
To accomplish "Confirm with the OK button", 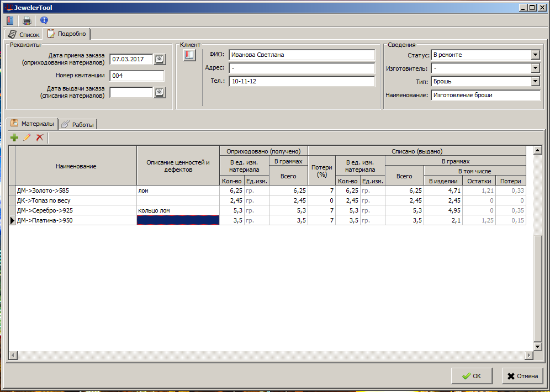I will [x=472, y=376].
